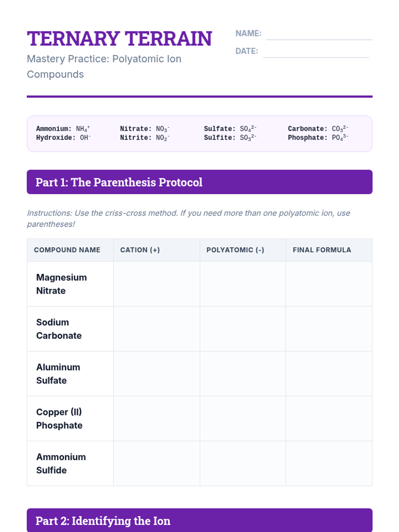Click the Magnesium Nitrate final formula cell
399x532 pixels.
click(x=329, y=284)
